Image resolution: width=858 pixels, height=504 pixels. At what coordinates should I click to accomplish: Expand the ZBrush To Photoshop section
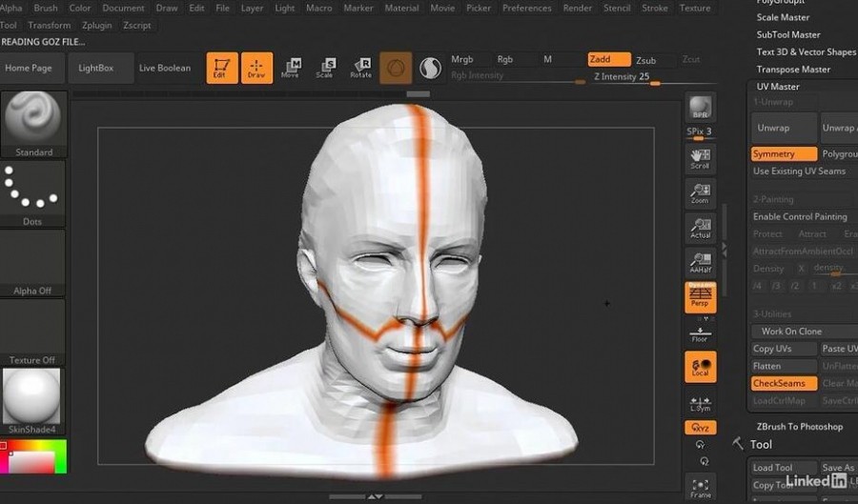(800, 427)
